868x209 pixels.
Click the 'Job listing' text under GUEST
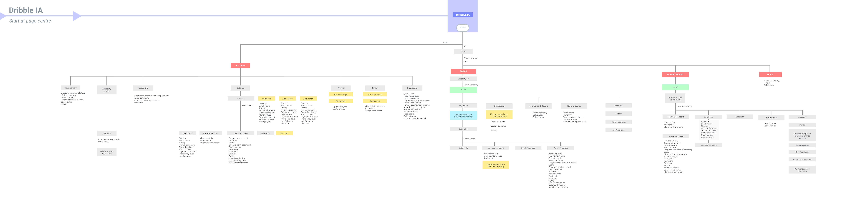pos(769,85)
